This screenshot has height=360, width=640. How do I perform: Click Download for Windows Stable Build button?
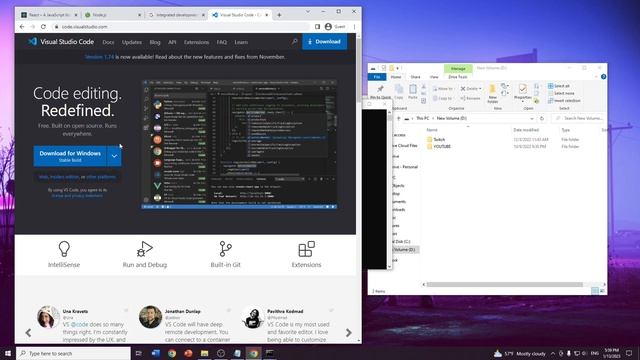[70, 156]
